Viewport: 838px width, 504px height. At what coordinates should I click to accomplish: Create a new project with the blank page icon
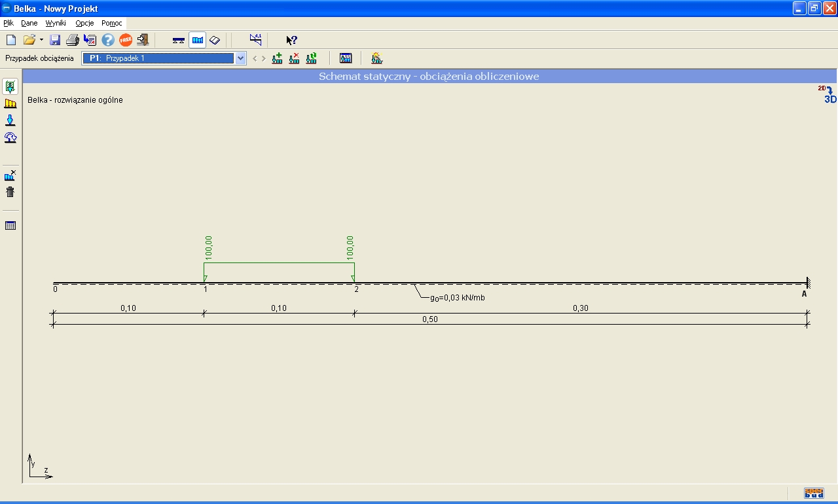pyautogui.click(x=10, y=40)
